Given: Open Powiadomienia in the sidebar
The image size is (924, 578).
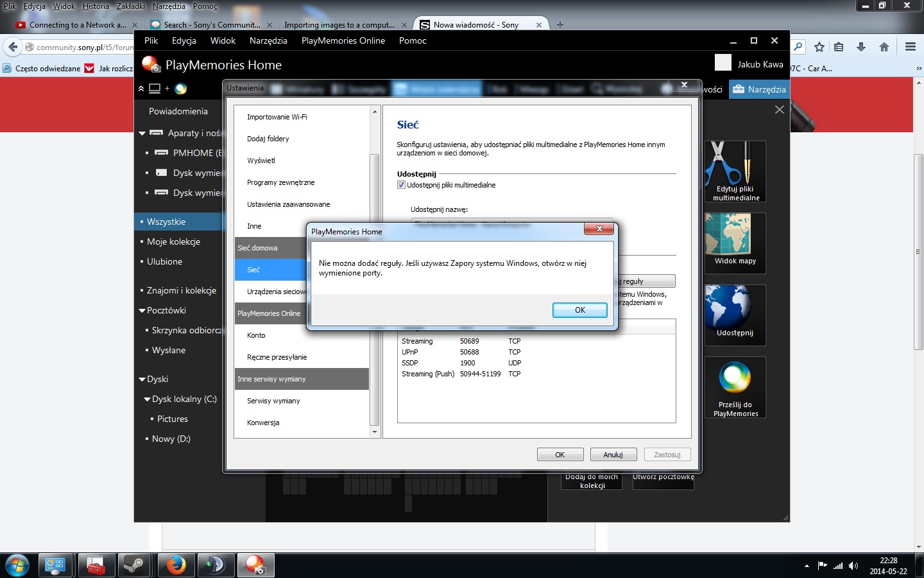Looking at the screenshot, I should pos(178,111).
